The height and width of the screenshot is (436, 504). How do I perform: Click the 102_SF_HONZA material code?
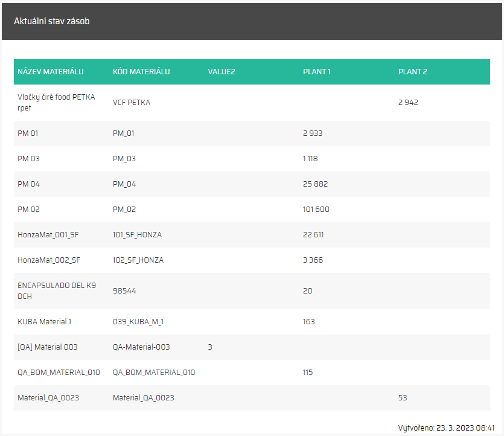138,260
